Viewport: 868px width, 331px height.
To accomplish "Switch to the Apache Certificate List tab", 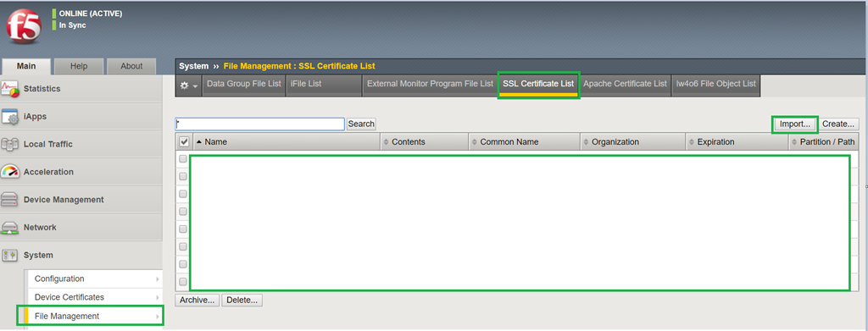I will (x=625, y=84).
